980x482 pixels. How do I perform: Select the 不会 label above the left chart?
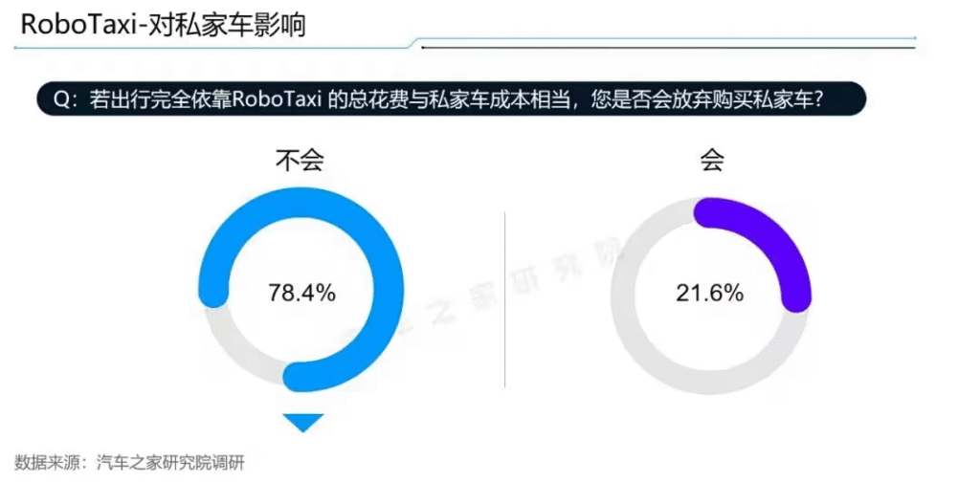[300, 161]
